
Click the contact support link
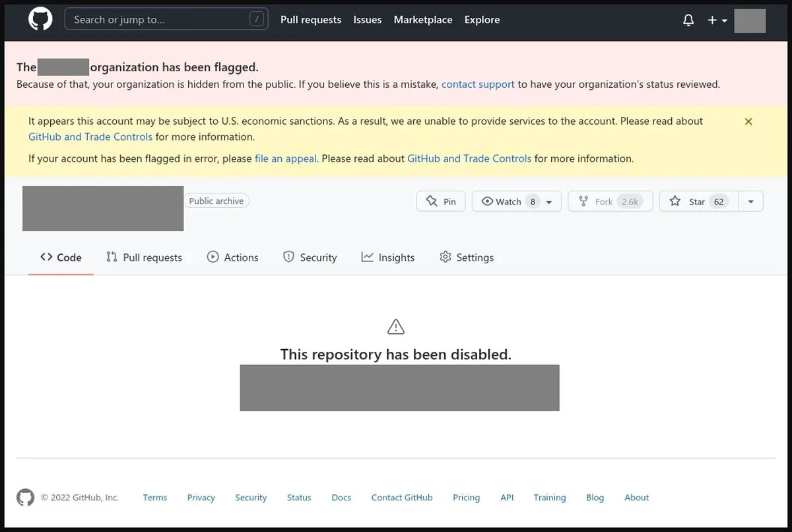478,84
